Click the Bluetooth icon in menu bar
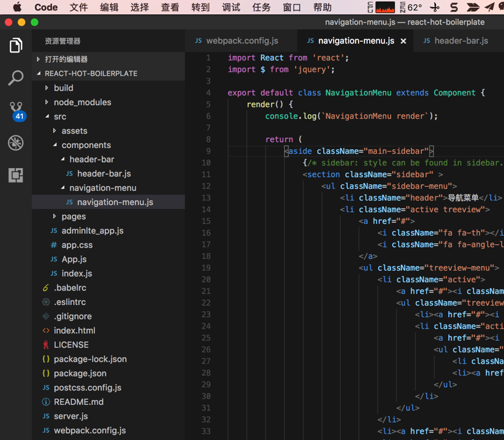This screenshot has width=504, height=440. pyautogui.click(x=435, y=8)
